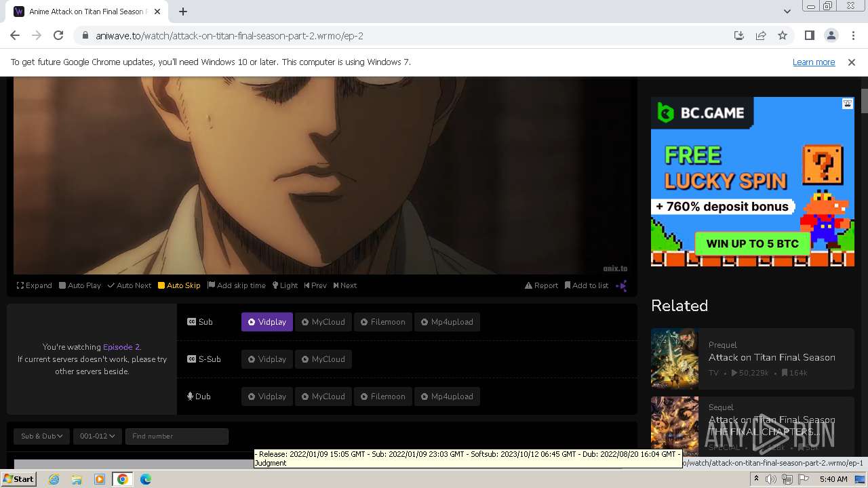Open the tab search chevron in Chrome
Screen dimensions: 868x488
[787, 12]
